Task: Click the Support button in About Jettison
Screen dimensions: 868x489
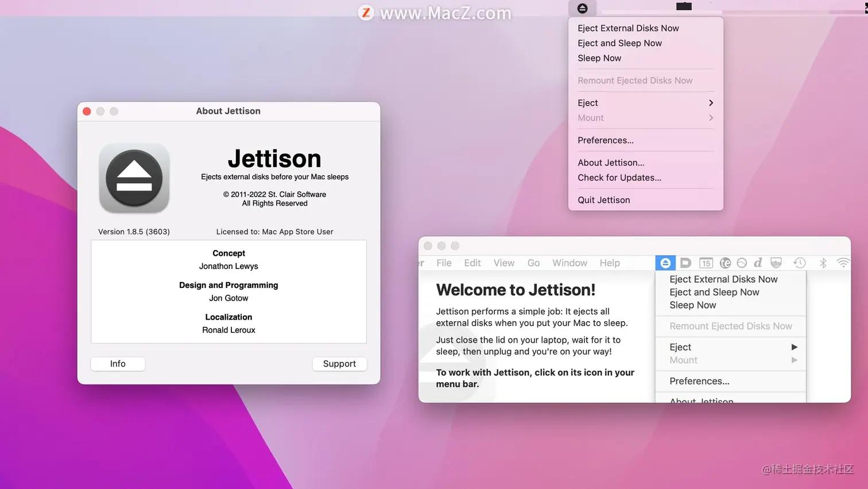Action: pos(339,364)
